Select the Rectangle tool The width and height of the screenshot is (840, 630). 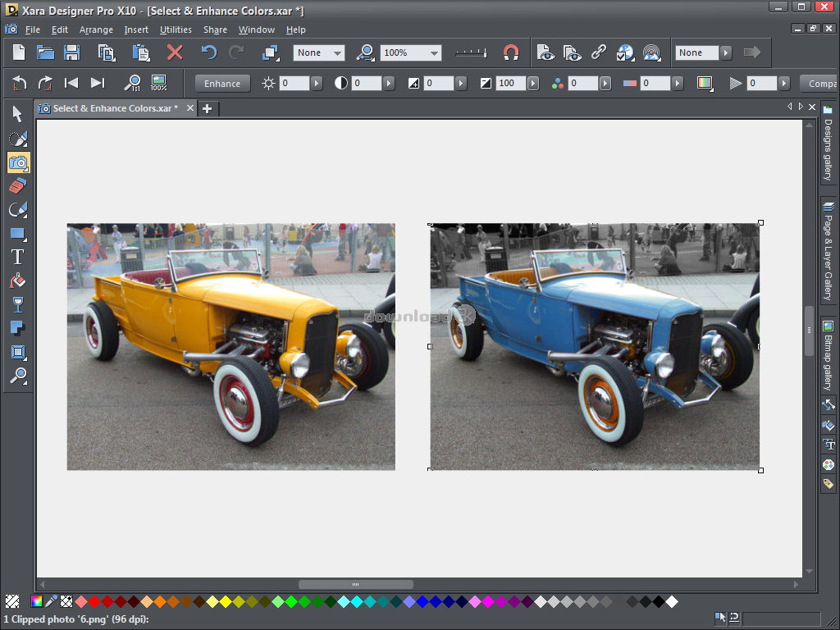tap(18, 234)
